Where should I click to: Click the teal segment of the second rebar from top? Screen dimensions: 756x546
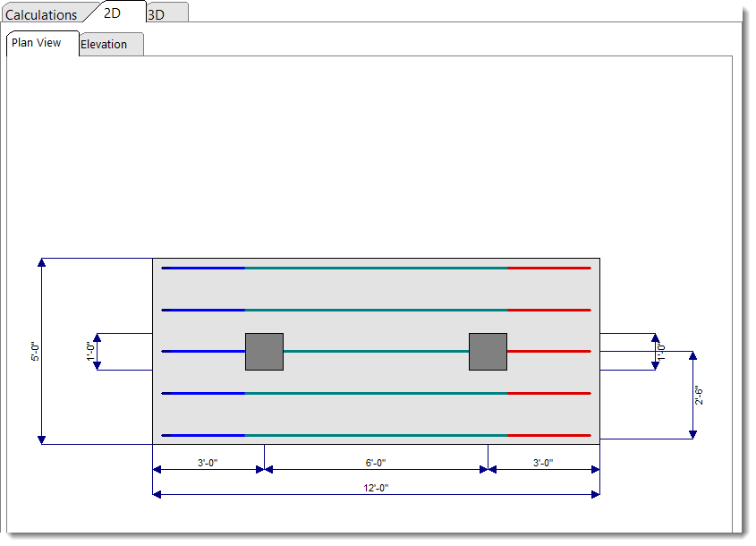[x=376, y=310]
